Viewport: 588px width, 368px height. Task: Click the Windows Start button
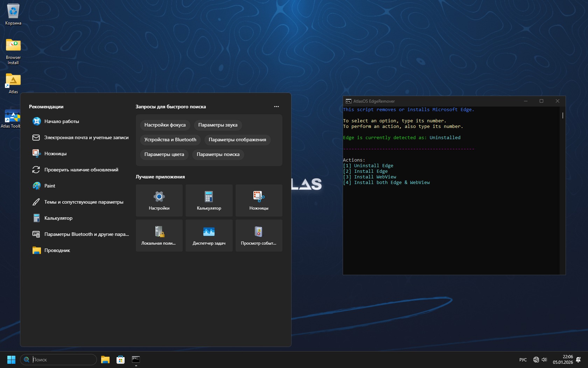pos(11,360)
